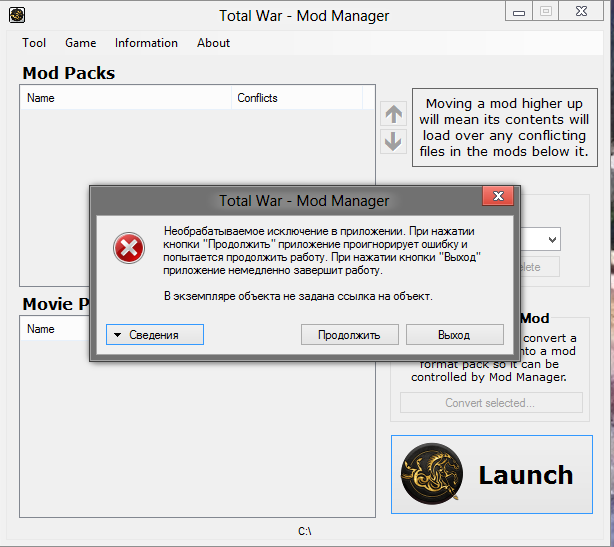Click the Продолжить button
The image size is (614, 547).
click(x=350, y=334)
